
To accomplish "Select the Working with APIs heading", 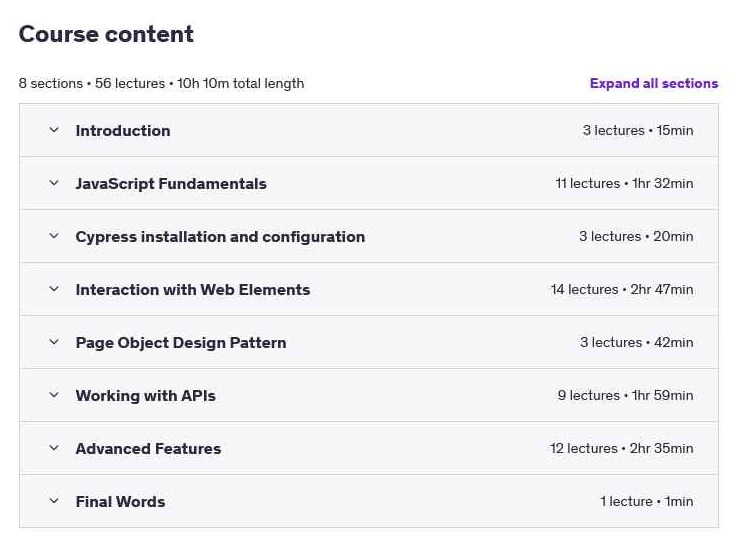I will point(146,396).
